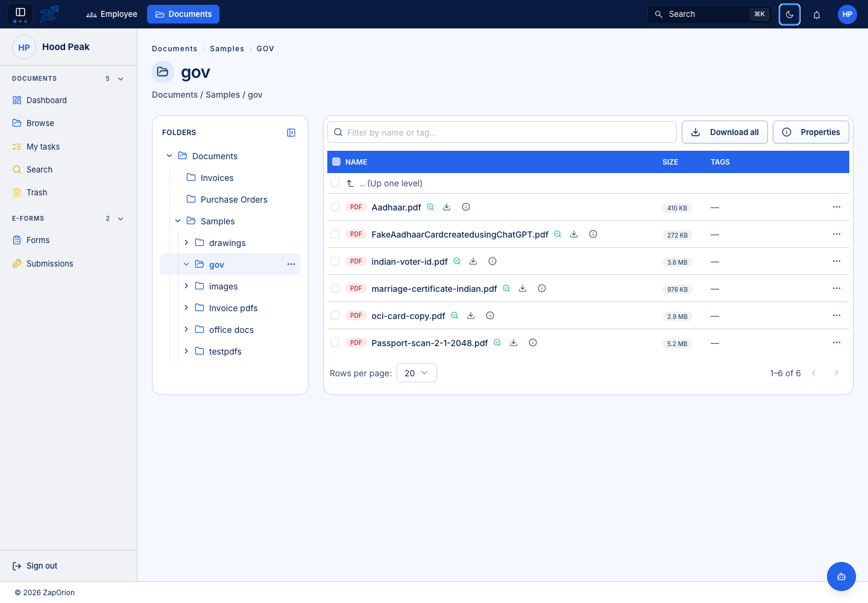Navigate to Samples breadcrumb link
The height and width of the screenshot is (603, 868).
coord(227,49)
